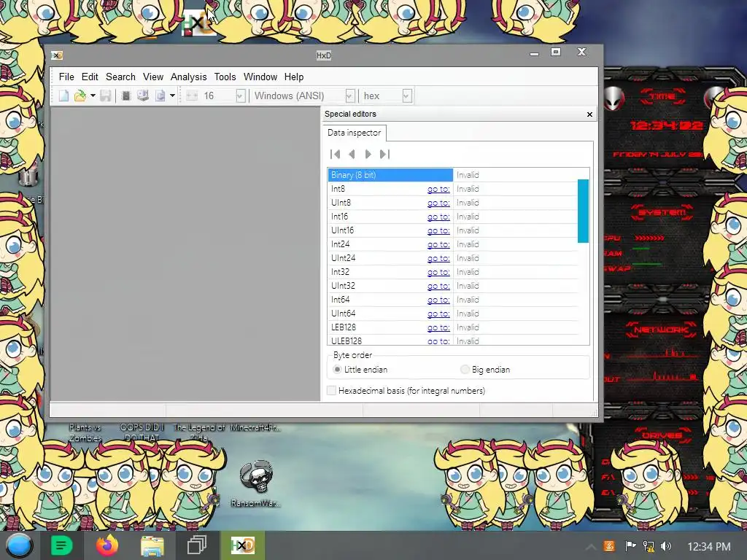
Task: Click the auto-fit bytes per row icon
Action: pyautogui.click(x=192, y=96)
